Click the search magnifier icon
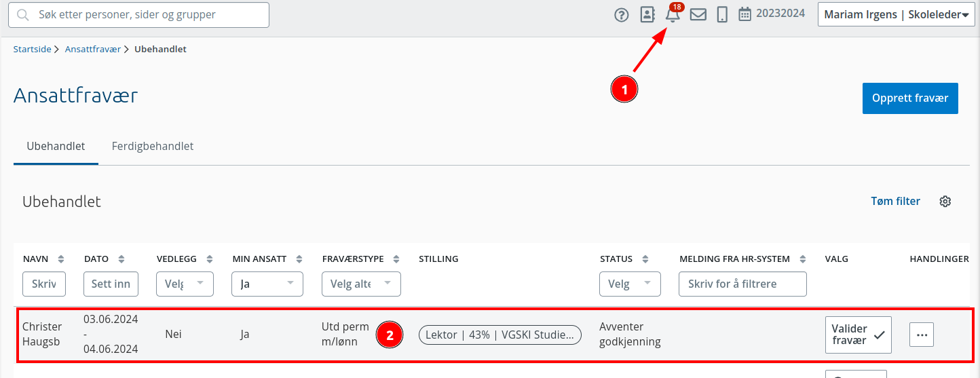The width and height of the screenshot is (980, 378). coord(23,15)
